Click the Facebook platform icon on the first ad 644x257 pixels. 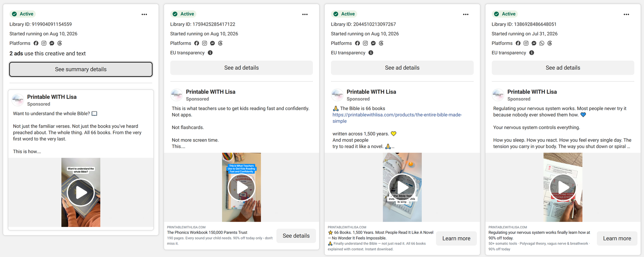click(36, 43)
